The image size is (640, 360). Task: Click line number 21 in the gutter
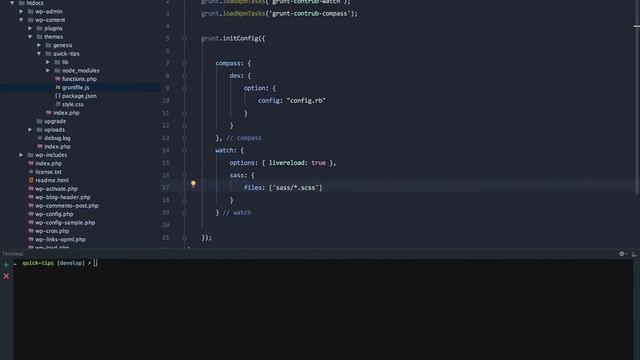tap(165, 238)
